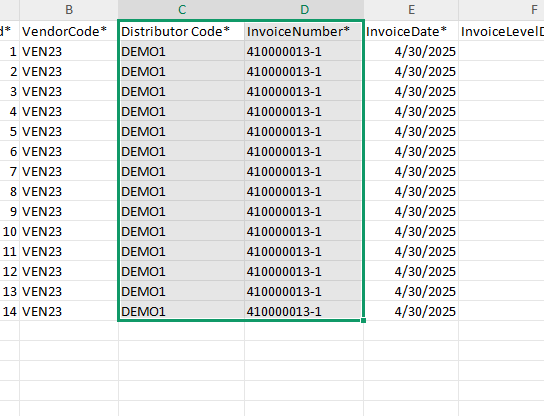The height and width of the screenshot is (416, 544).
Task: Click the fill handle at selection's bottom-right corner
Action: pyautogui.click(x=363, y=320)
